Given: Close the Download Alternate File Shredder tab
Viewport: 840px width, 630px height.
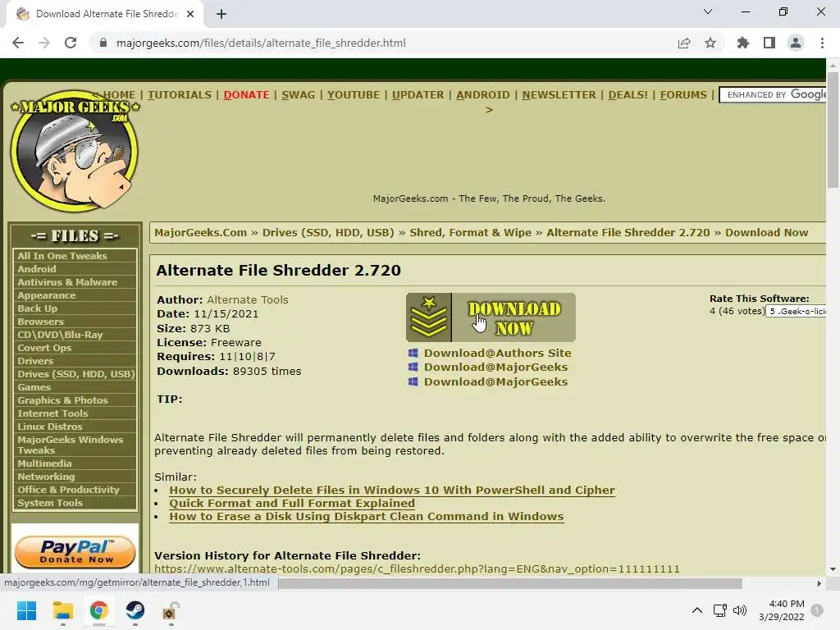Looking at the screenshot, I should [x=190, y=14].
